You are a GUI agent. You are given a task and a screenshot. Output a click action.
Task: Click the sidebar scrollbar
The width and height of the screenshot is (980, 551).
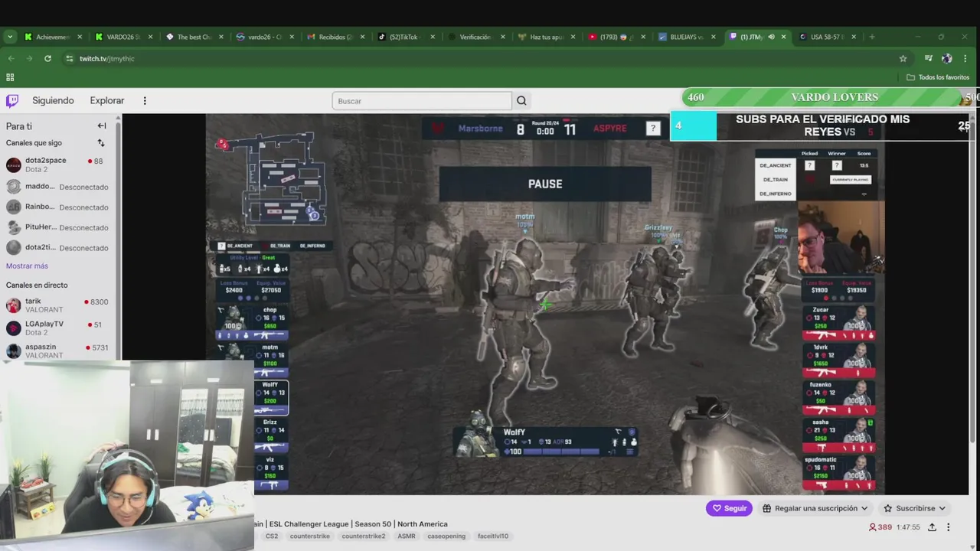tap(119, 237)
